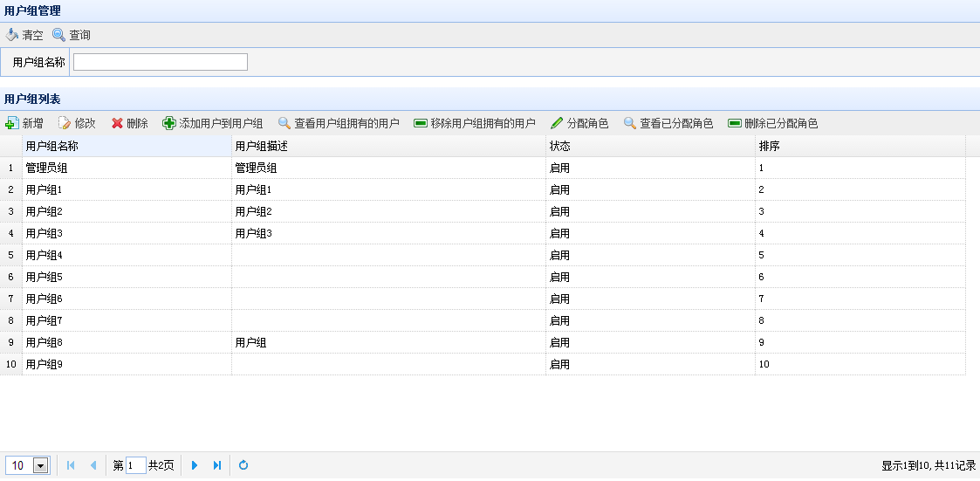The width and height of the screenshot is (980, 481).
Task: Select row with name 用户组9
Action: [x=483, y=364]
